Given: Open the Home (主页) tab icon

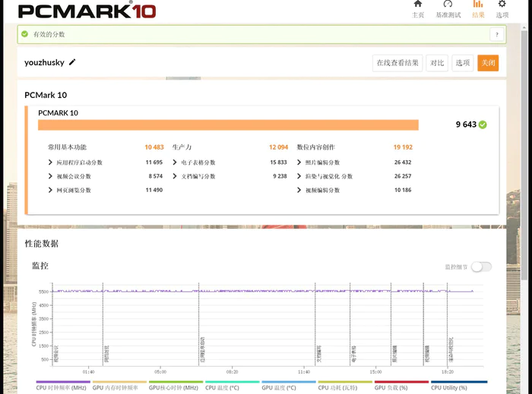Looking at the screenshot, I should (x=418, y=4).
